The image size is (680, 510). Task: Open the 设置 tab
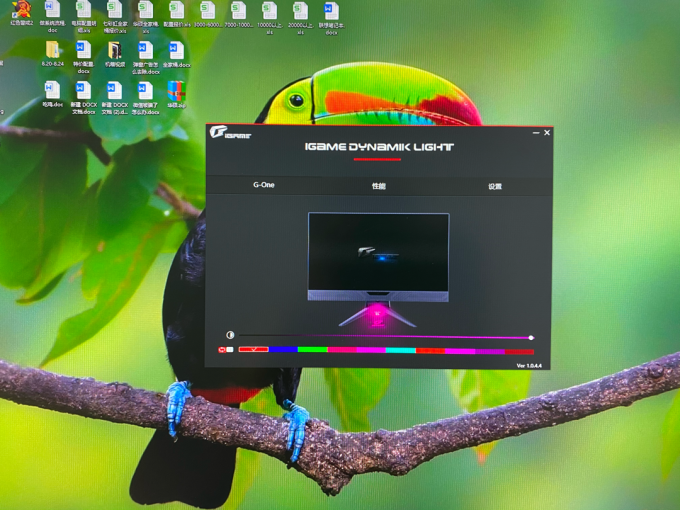(x=495, y=186)
